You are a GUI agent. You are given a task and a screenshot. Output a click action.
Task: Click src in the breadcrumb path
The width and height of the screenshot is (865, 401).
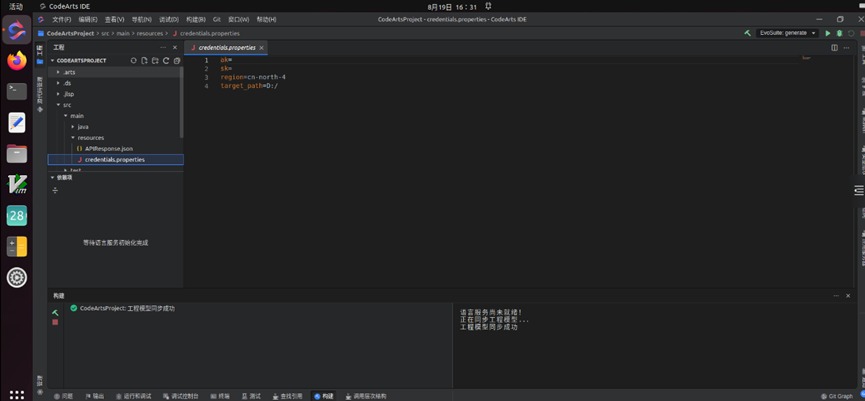point(105,33)
